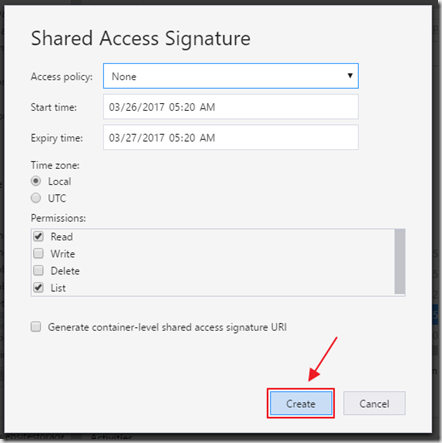Image resolution: width=442 pixels, height=443 pixels.
Task: Click the Access policy dropdown arrow
Action: pyautogui.click(x=350, y=76)
